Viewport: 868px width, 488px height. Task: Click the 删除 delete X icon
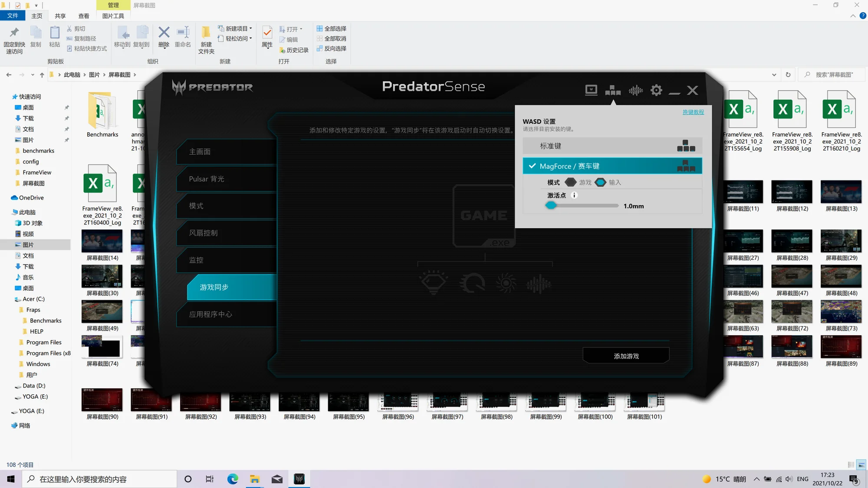164,32
